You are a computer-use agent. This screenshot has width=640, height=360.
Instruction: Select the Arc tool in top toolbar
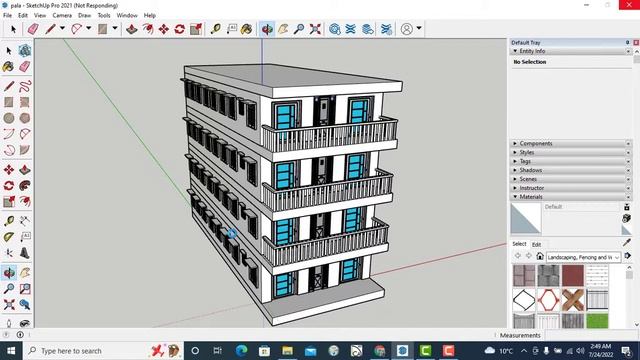(x=76, y=29)
